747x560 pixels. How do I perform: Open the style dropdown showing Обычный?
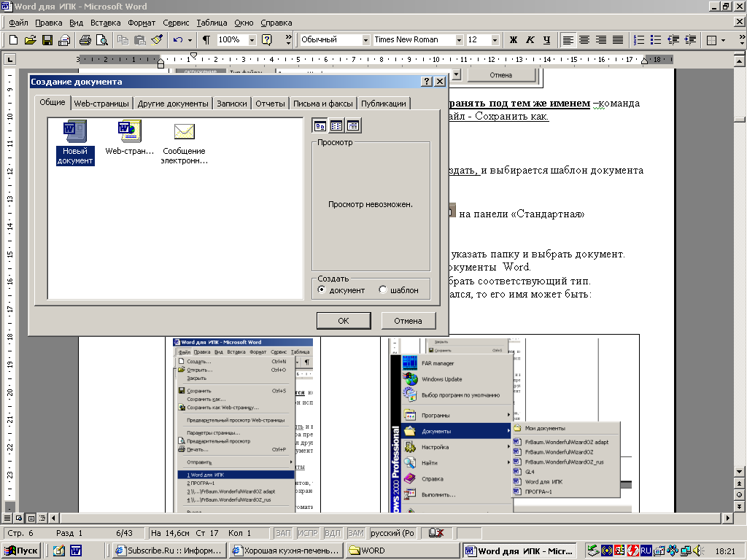(x=365, y=40)
